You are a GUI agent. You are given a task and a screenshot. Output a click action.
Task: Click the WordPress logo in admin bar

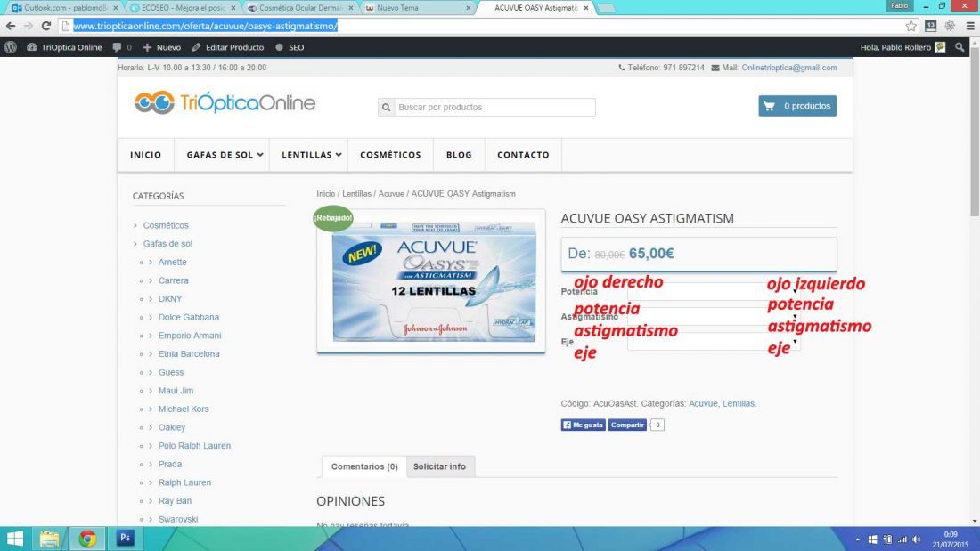pyautogui.click(x=11, y=47)
